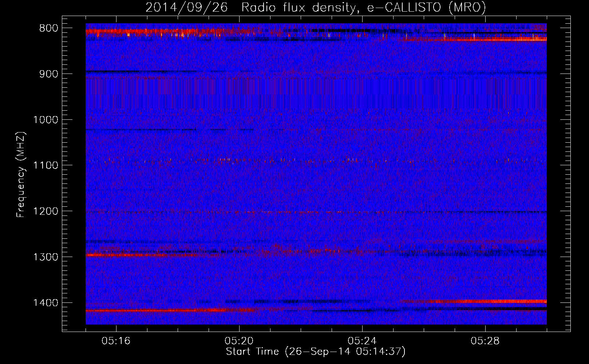Select the 1000 frequency axis label
This screenshot has height=364, width=589.
pos(46,120)
